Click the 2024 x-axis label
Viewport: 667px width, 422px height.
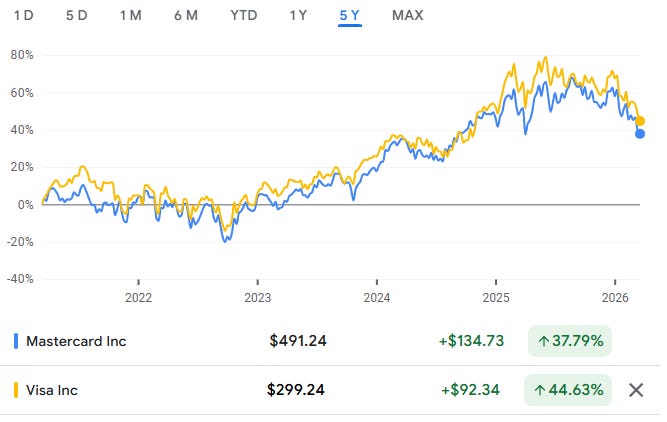(377, 297)
